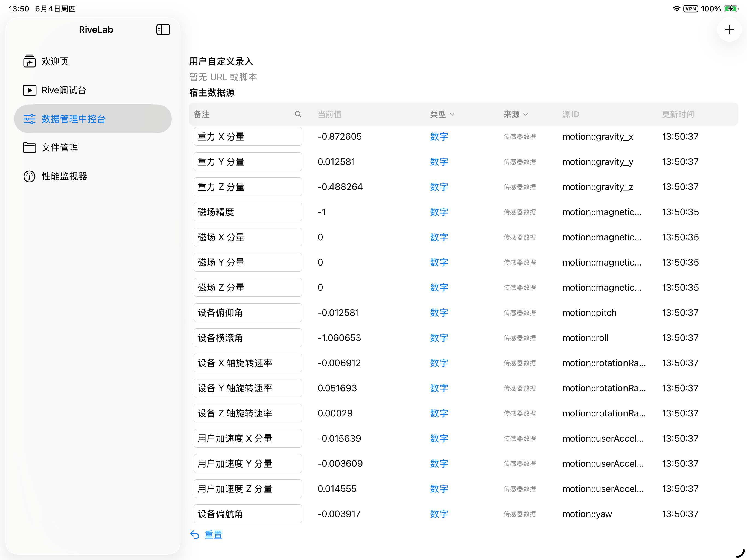The height and width of the screenshot is (560, 747).
Task: Select 数据管理中控台 in the sidebar
Action: click(x=93, y=119)
